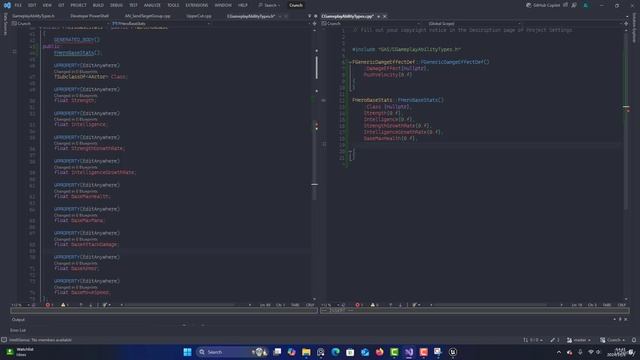Click the Search box in title bar
This screenshot has height=360, width=640.
(x=269, y=5)
